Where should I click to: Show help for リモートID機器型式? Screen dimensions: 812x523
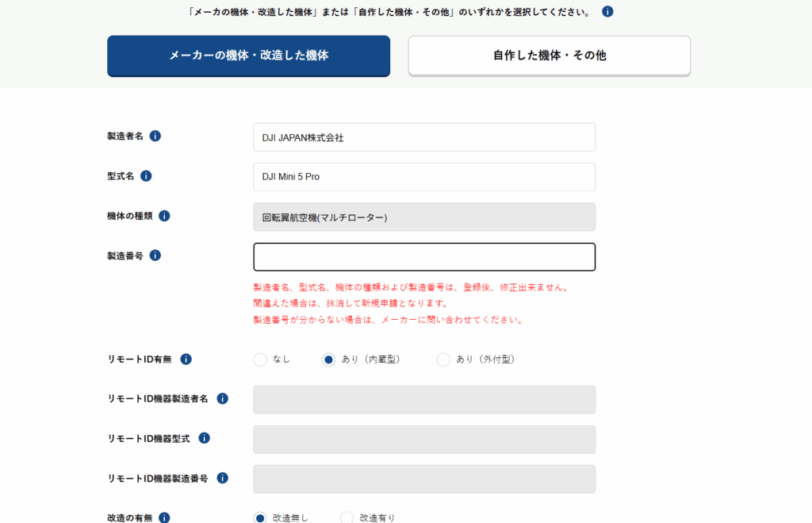pos(204,438)
